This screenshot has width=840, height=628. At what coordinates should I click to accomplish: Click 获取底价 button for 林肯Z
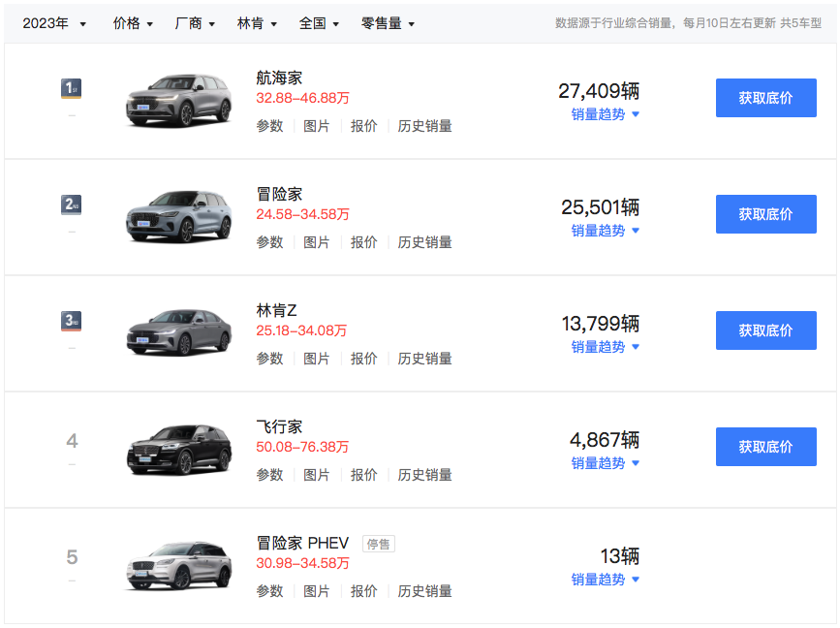(765, 330)
